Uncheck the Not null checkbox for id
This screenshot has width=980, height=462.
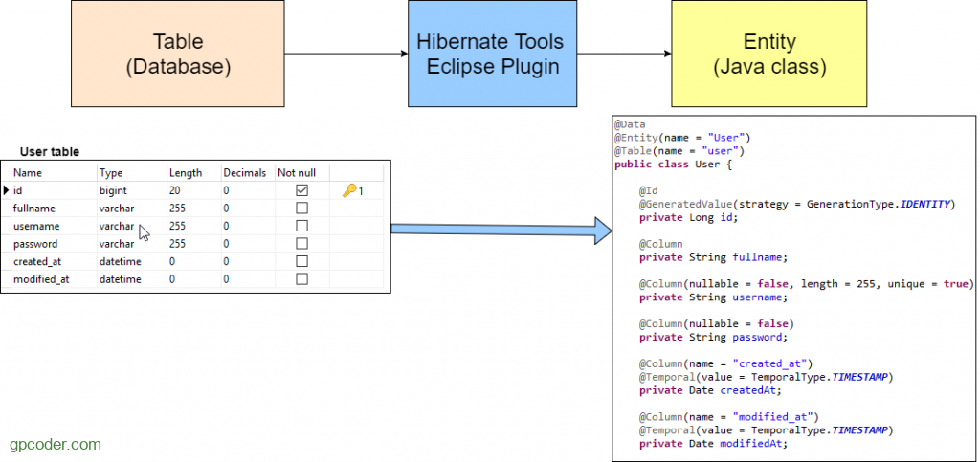tap(301, 191)
